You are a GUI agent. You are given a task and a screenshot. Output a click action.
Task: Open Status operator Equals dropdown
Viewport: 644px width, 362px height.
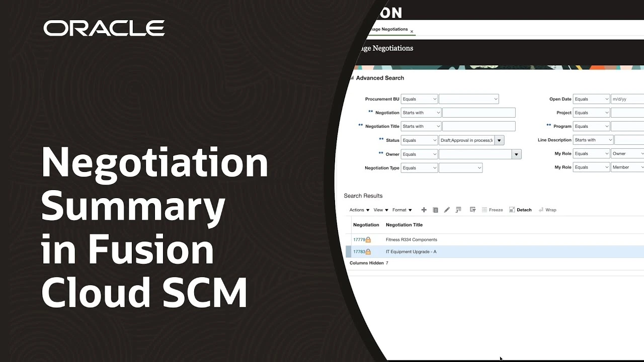419,140
